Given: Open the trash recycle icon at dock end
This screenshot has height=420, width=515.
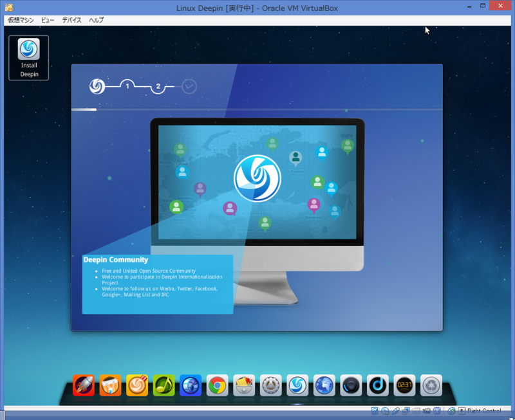Looking at the screenshot, I should [x=431, y=386].
